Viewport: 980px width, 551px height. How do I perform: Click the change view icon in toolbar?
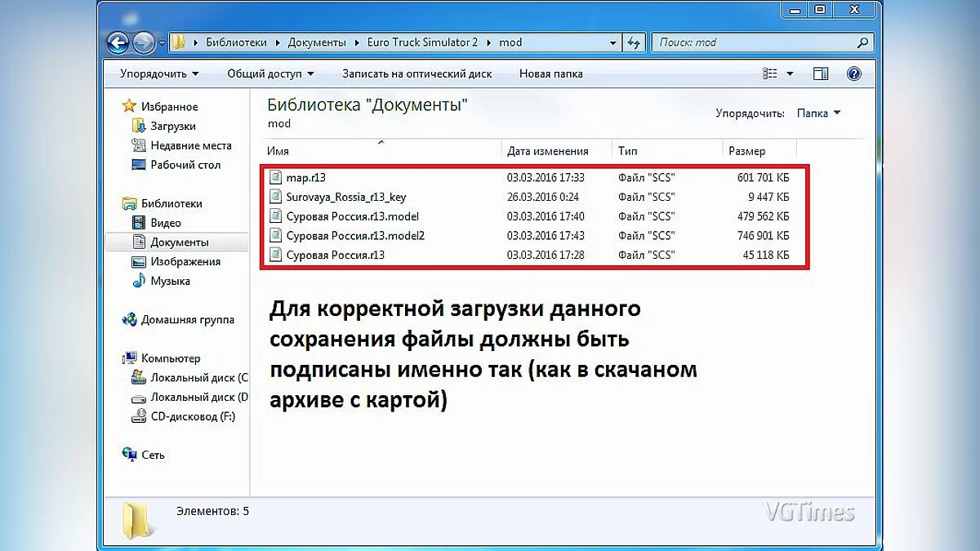point(770,73)
